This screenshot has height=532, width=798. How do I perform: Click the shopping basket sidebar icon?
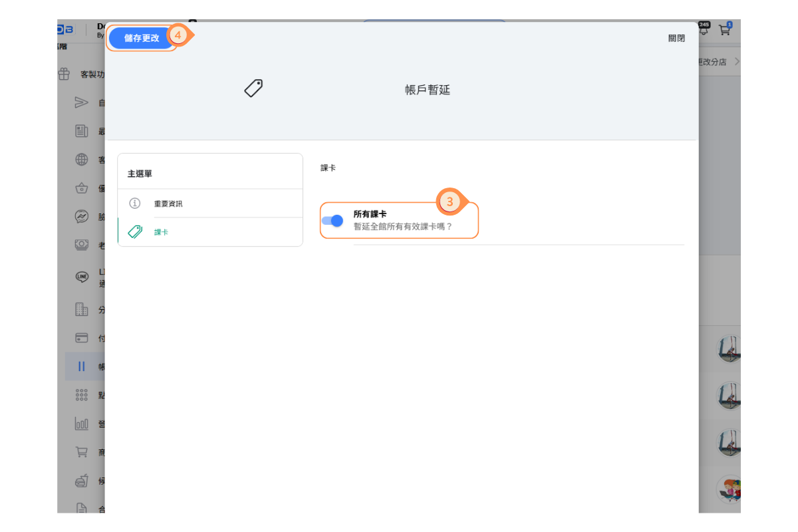(x=81, y=188)
